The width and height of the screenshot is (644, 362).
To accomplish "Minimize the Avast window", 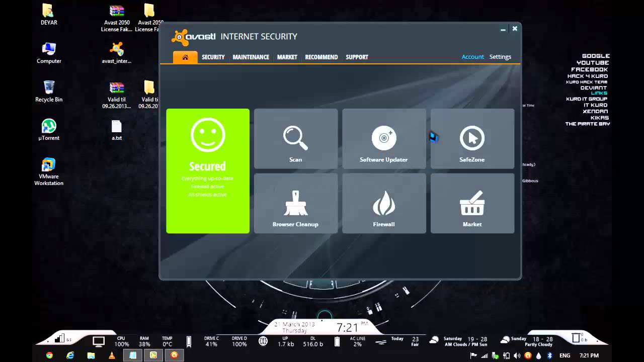I will coord(503,29).
